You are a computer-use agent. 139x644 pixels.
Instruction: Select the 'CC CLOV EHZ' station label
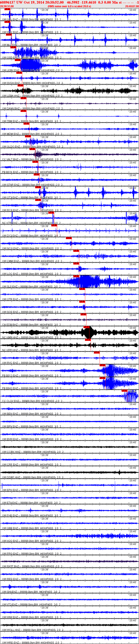click(x=11, y=401)
